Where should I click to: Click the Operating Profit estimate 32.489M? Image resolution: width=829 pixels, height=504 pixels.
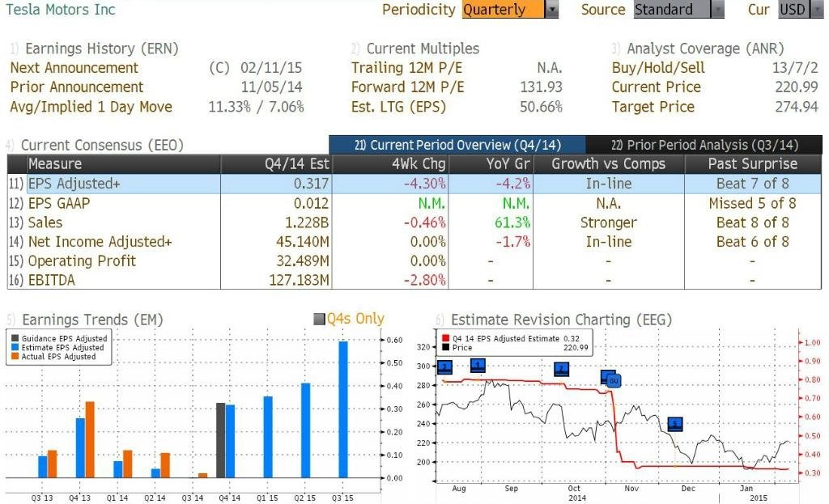(x=303, y=261)
